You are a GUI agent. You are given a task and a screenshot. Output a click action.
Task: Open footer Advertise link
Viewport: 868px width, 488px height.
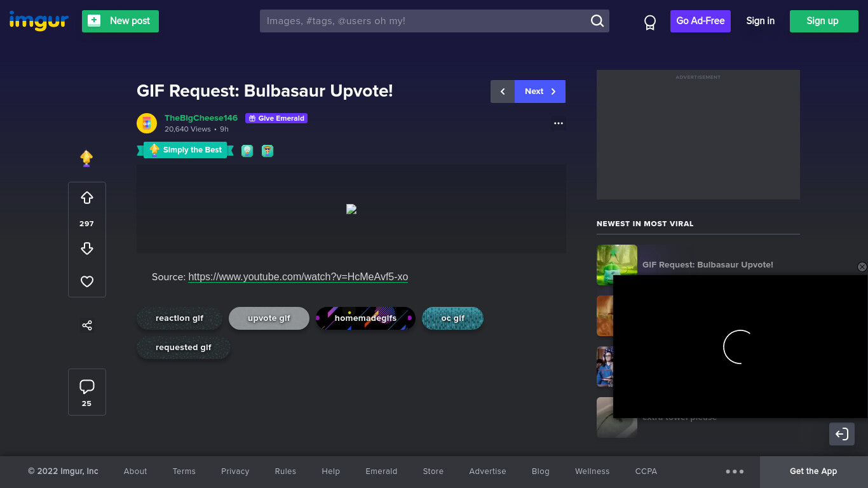point(488,471)
